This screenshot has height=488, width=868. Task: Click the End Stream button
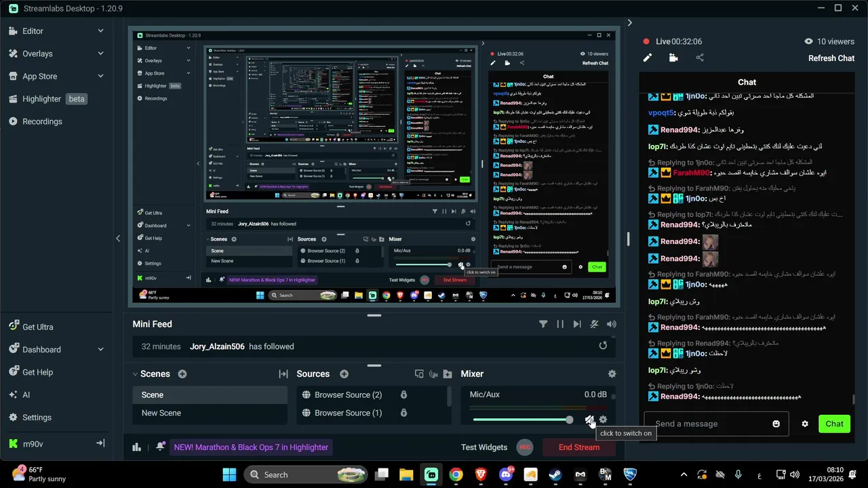click(x=578, y=447)
